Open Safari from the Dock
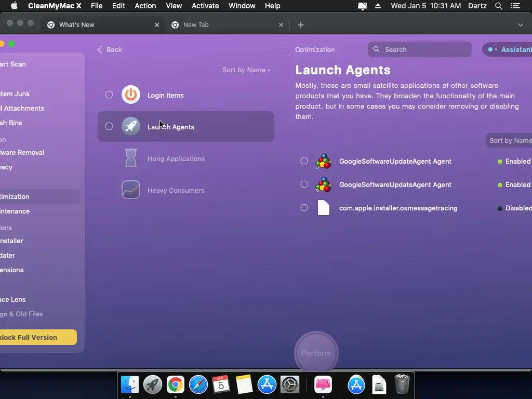532x399 pixels. 198,384
